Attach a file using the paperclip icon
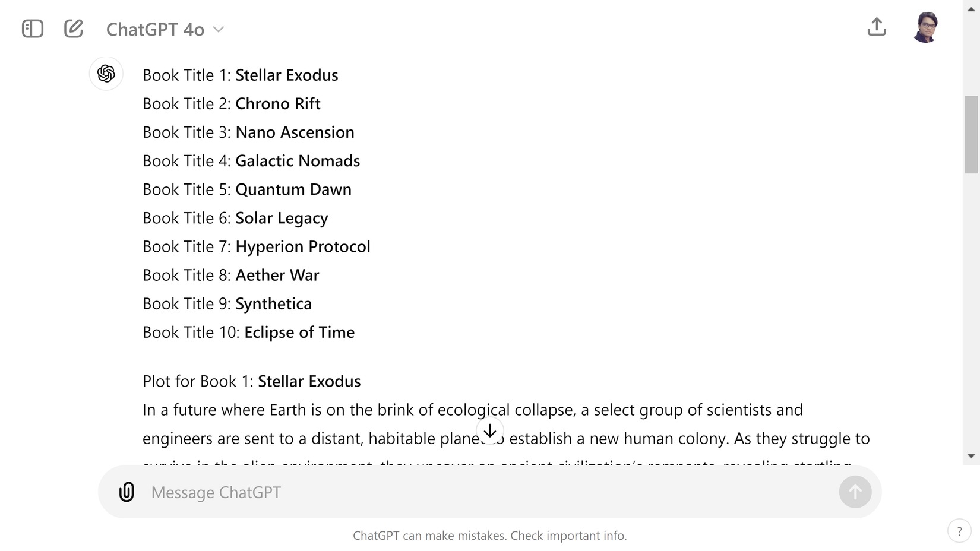 click(127, 492)
